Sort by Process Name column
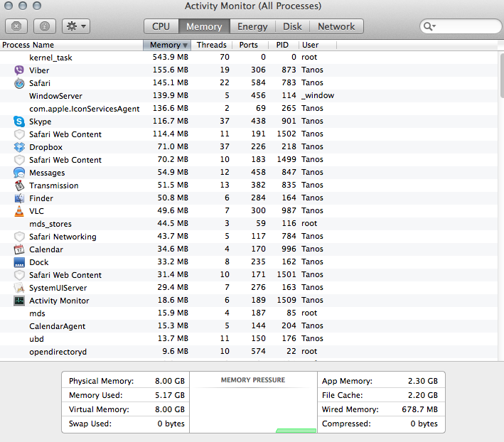 click(x=71, y=45)
